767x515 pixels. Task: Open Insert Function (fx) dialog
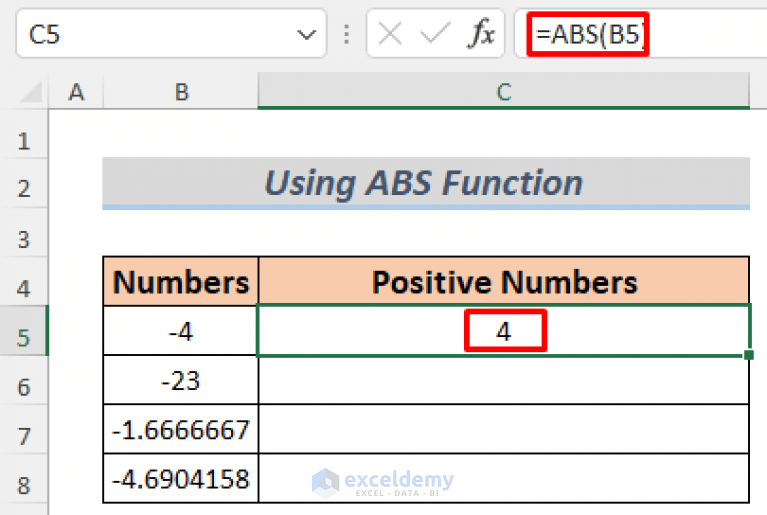pyautogui.click(x=481, y=34)
